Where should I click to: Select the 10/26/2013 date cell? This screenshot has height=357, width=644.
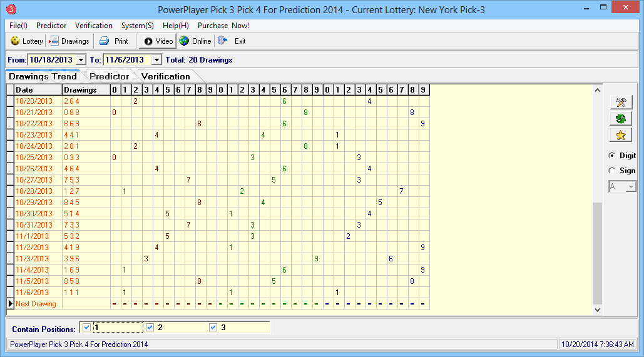coord(38,169)
